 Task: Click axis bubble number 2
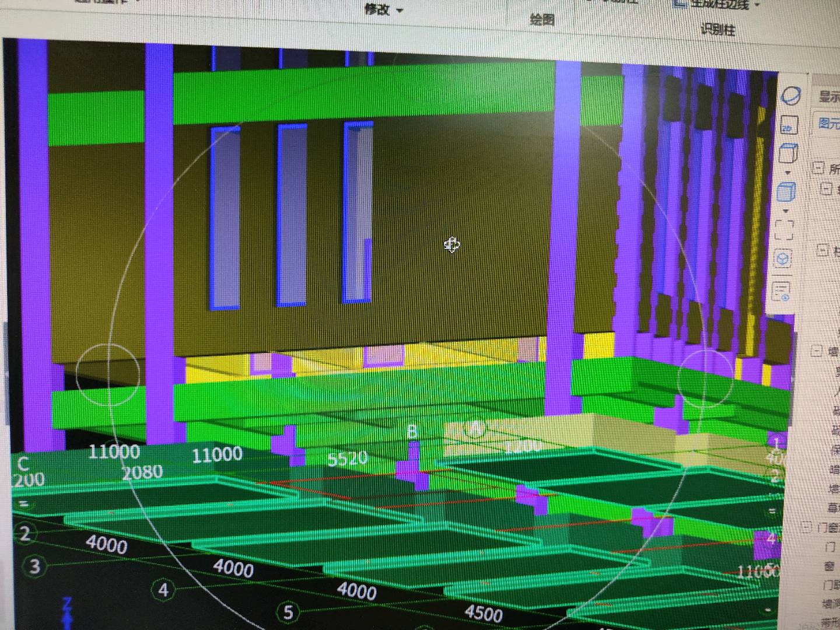click(24, 534)
